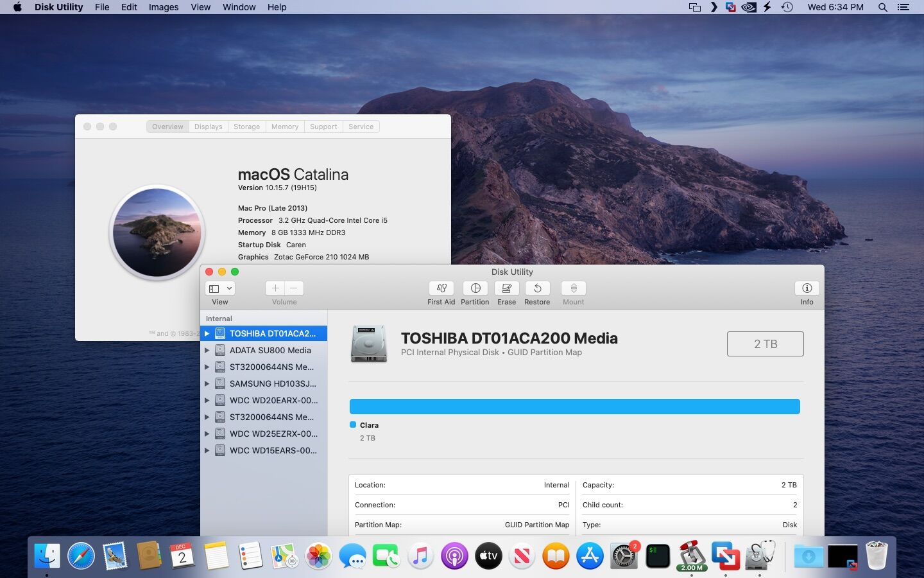
Task: Open Messages from the Dock
Action: point(352,556)
